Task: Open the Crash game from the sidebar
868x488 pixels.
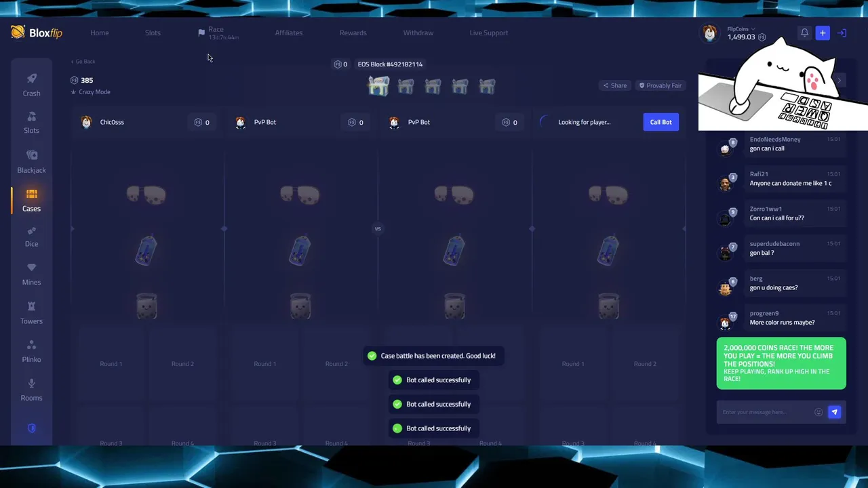Action: click(31, 85)
